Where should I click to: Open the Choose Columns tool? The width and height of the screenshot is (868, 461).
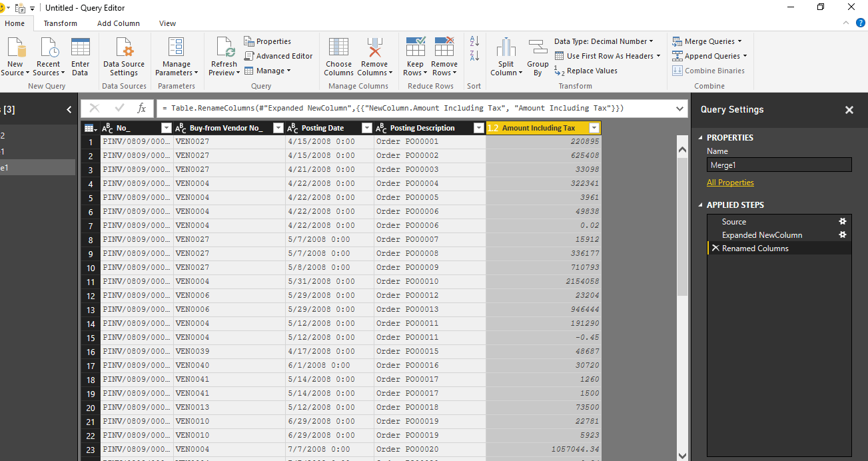tap(338, 57)
